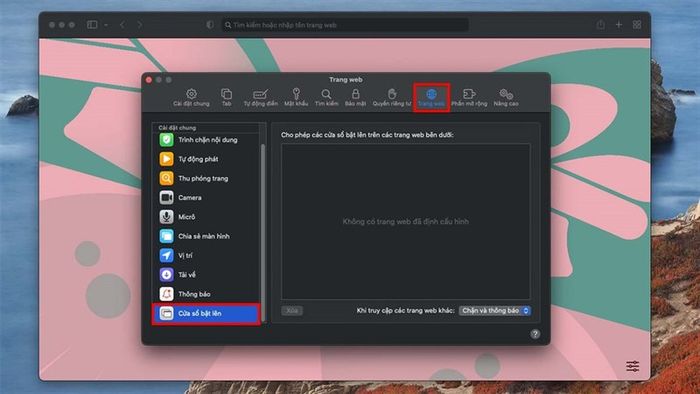Select Cửa sổ bật lên sidebar item
This screenshot has width=700, height=394.
pyautogui.click(x=206, y=313)
